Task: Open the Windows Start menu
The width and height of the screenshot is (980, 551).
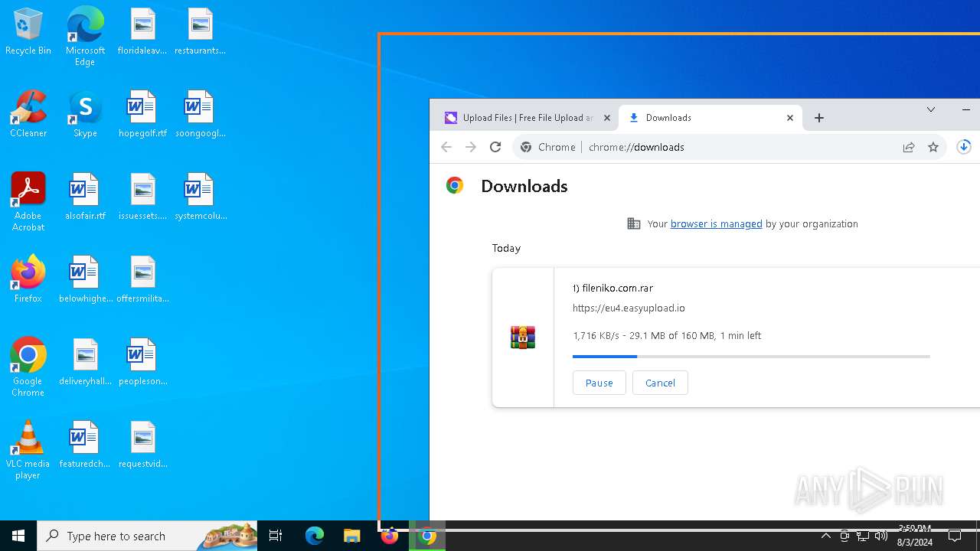Action: (18, 536)
